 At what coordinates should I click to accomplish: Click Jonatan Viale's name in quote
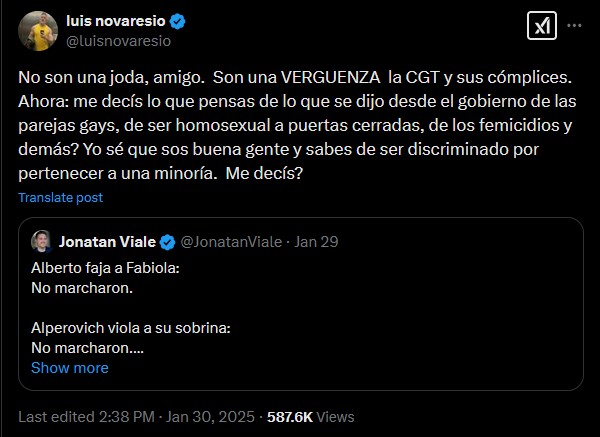(108, 242)
